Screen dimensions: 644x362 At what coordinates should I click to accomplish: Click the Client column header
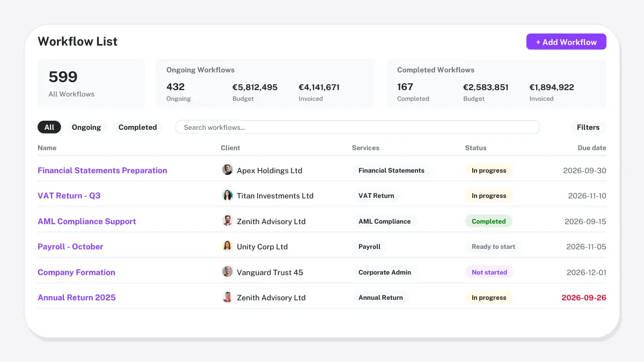click(230, 147)
